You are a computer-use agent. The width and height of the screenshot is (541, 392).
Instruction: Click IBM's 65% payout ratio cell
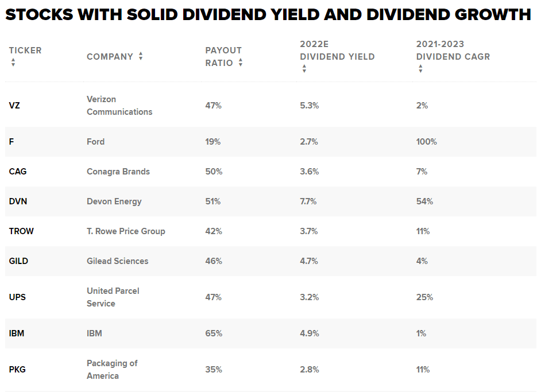(x=213, y=333)
